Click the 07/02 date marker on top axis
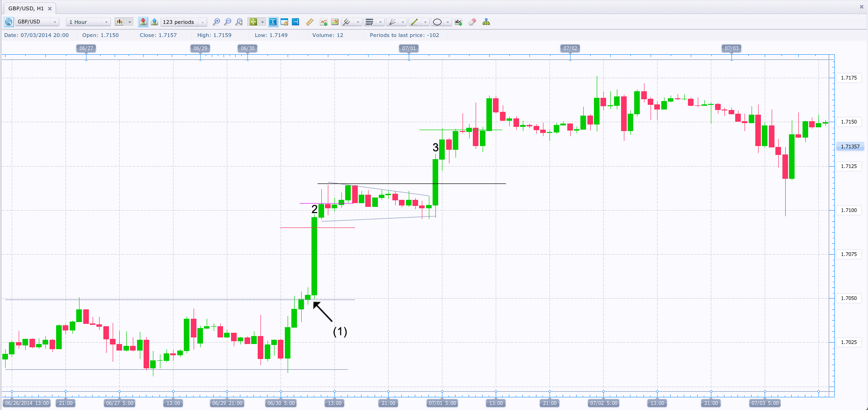 click(570, 48)
